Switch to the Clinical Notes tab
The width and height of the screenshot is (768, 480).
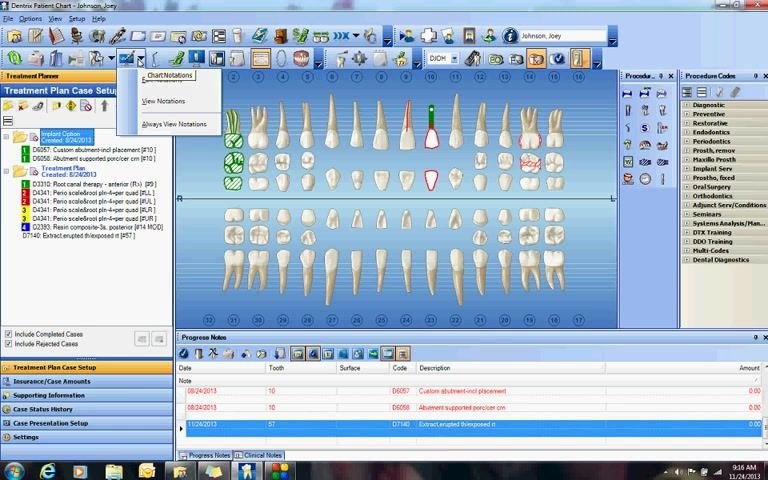[x=259, y=455]
